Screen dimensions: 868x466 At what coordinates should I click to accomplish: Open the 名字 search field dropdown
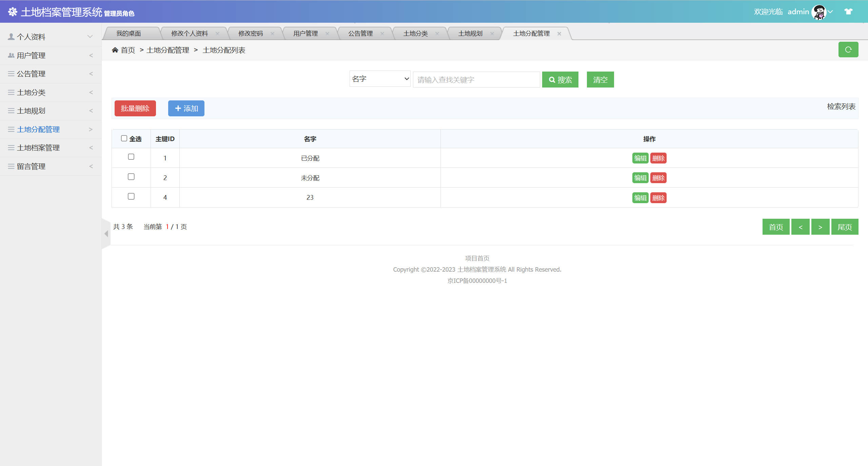click(379, 79)
